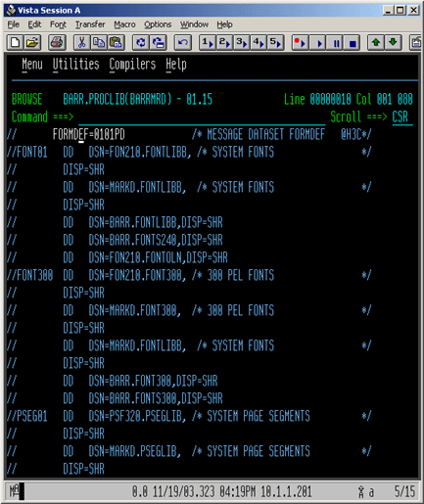Click the FORMDEF=0101PD line

[x=88, y=135]
